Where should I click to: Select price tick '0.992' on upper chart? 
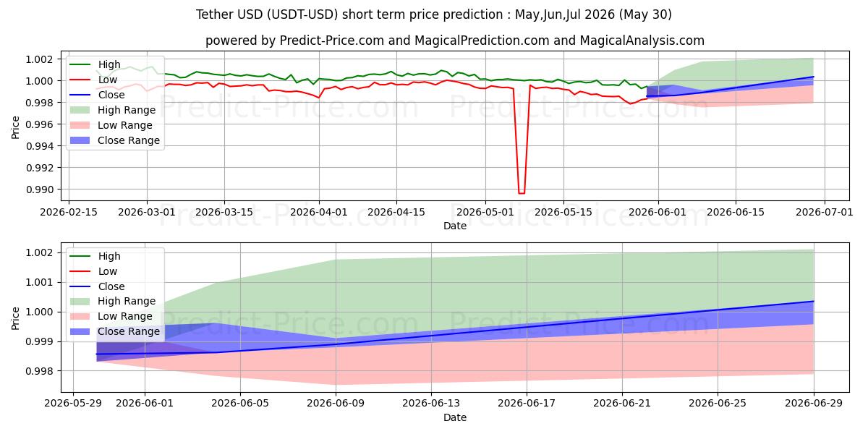point(41,168)
